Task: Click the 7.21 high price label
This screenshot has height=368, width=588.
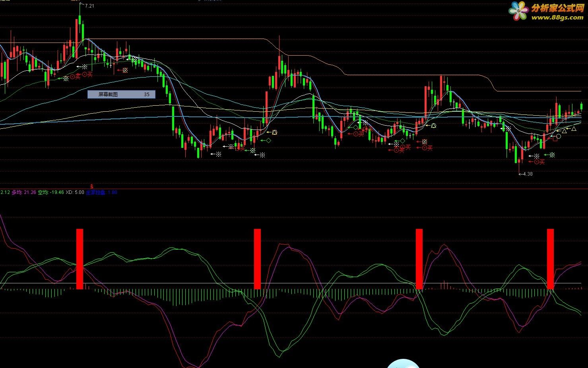Action: [x=90, y=6]
